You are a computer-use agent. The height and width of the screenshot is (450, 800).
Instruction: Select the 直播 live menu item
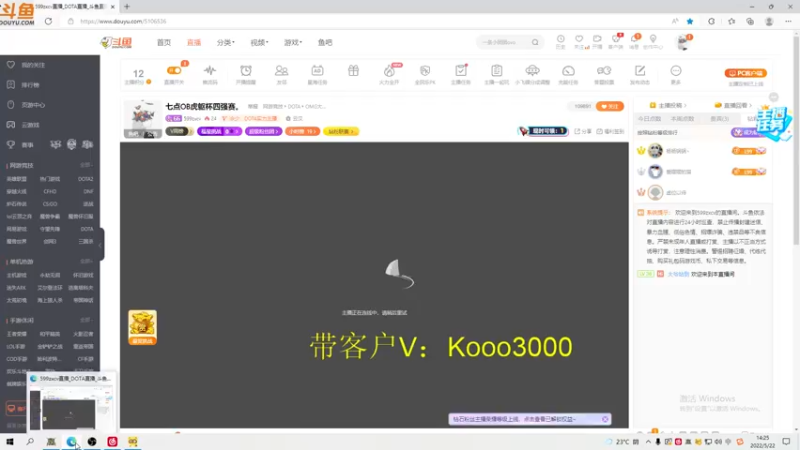194,42
